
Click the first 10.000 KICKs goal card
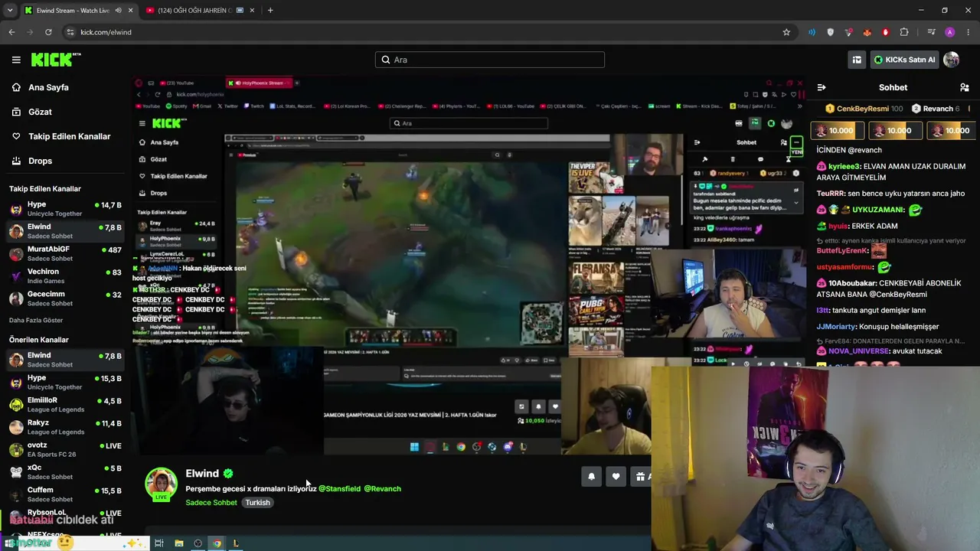tap(838, 130)
